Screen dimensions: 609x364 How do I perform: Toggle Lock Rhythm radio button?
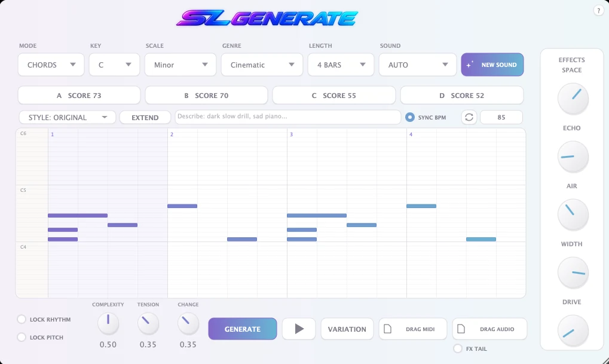tap(22, 319)
